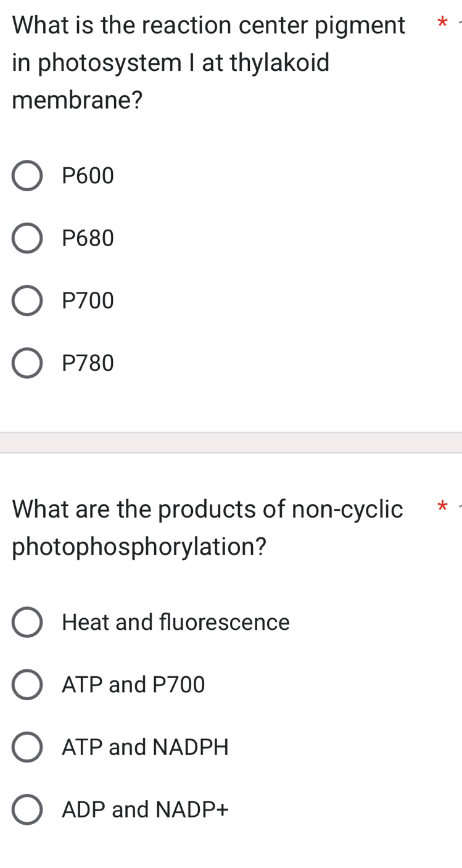Select the P600 radio button
Viewport: 462px width, 868px height.
pyautogui.click(x=27, y=176)
